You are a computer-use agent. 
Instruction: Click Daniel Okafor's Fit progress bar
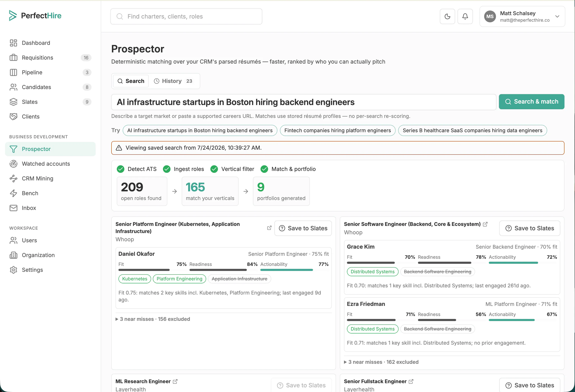pos(152,270)
